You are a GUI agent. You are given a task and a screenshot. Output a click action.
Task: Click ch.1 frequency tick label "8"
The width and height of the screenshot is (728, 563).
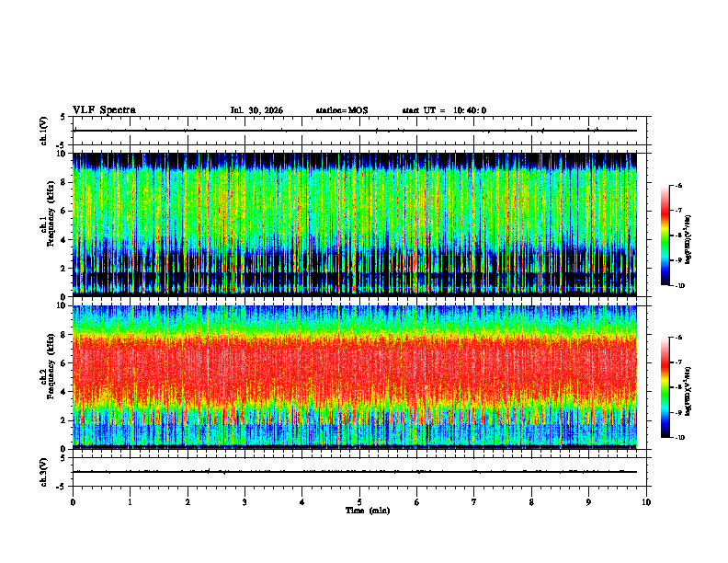pyautogui.click(x=64, y=182)
